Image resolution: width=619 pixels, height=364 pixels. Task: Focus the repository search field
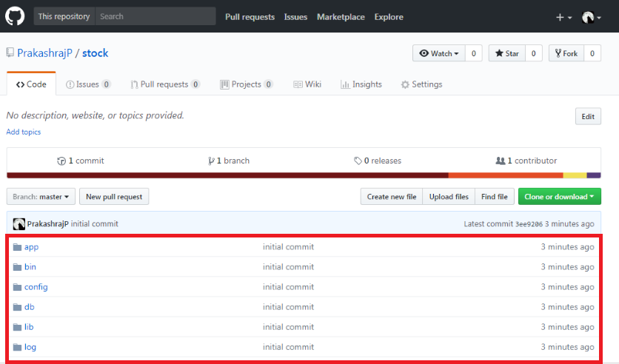coord(155,16)
